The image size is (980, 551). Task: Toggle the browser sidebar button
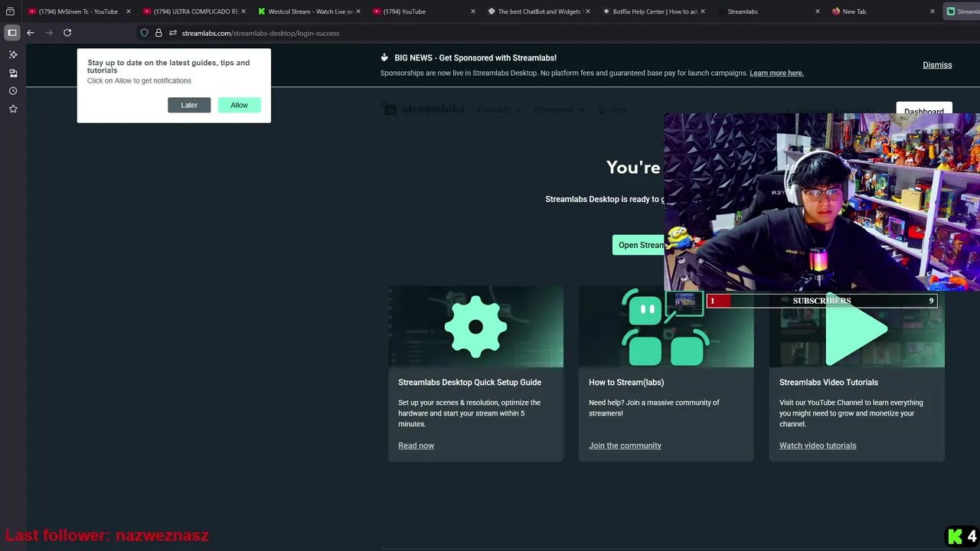point(12,33)
